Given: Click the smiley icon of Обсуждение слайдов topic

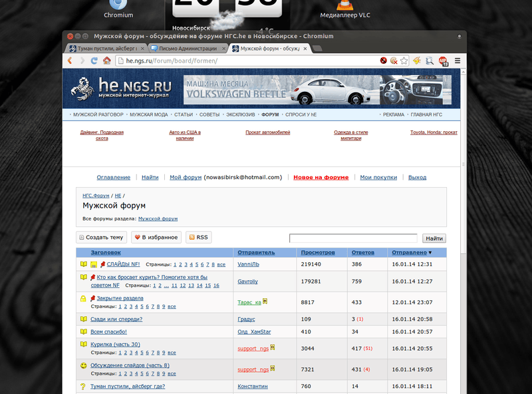Looking at the screenshot, I should (84, 365).
